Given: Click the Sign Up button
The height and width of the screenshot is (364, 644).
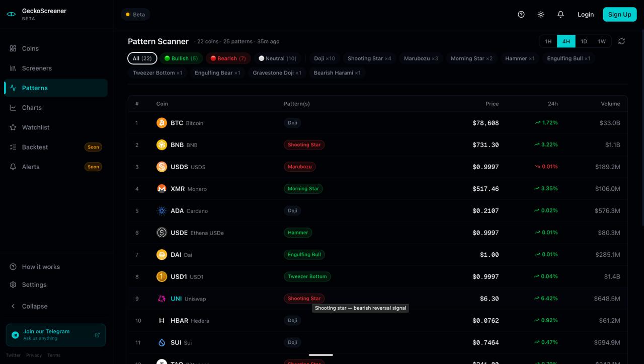Looking at the screenshot, I should tap(619, 15).
